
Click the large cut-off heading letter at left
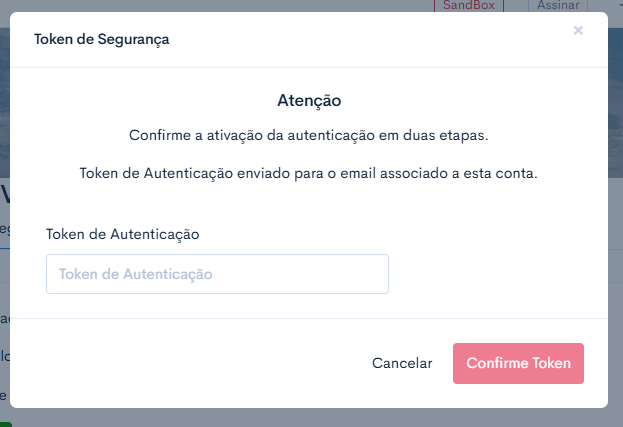tap(5, 195)
